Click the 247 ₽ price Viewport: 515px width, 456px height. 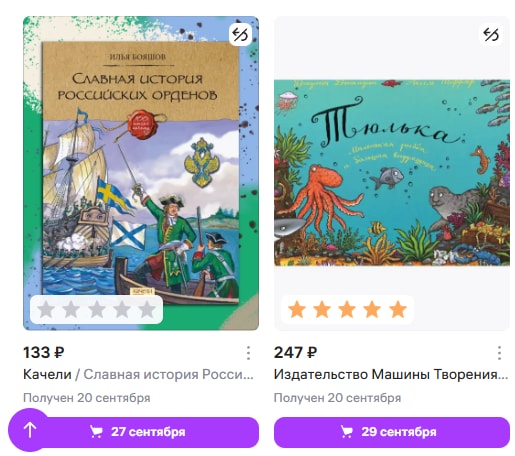point(295,353)
